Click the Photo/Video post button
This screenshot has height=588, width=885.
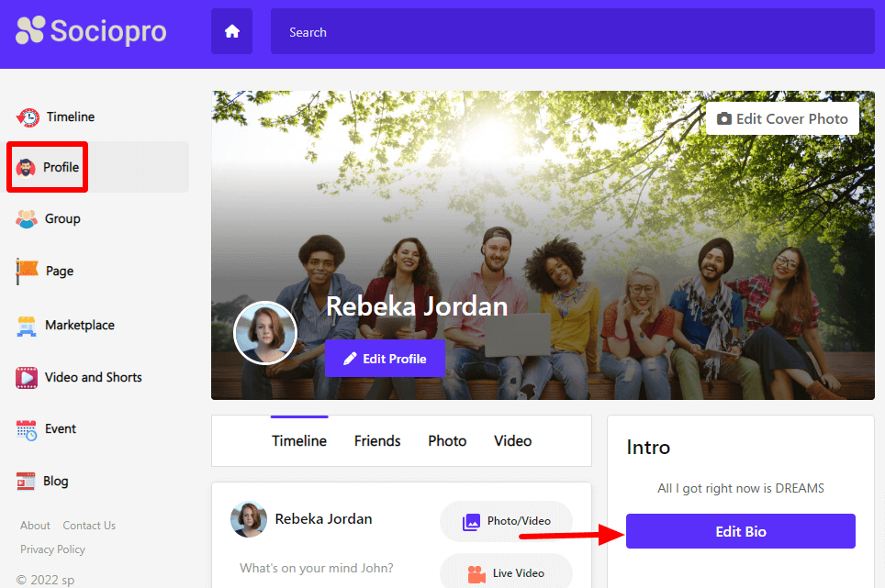pos(506,521)
